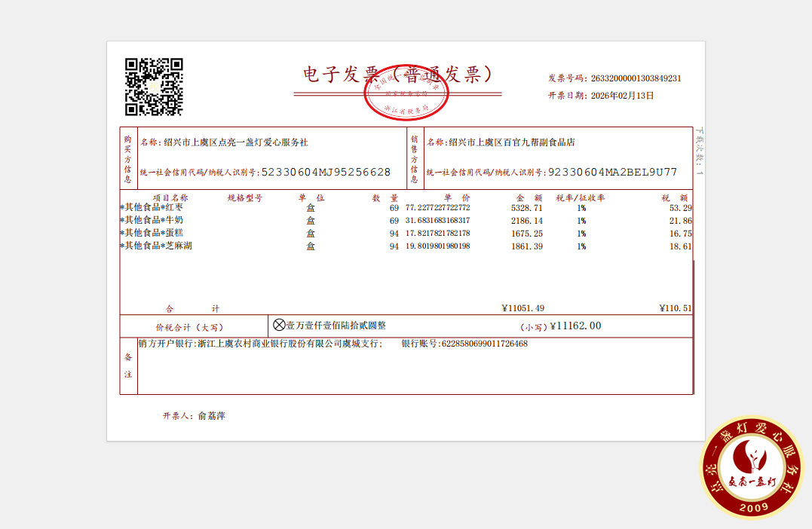This screenshot has height=529, width=812.
Task: Click the invoice date 2026年02月13日
Action: (x=622, y=96)
